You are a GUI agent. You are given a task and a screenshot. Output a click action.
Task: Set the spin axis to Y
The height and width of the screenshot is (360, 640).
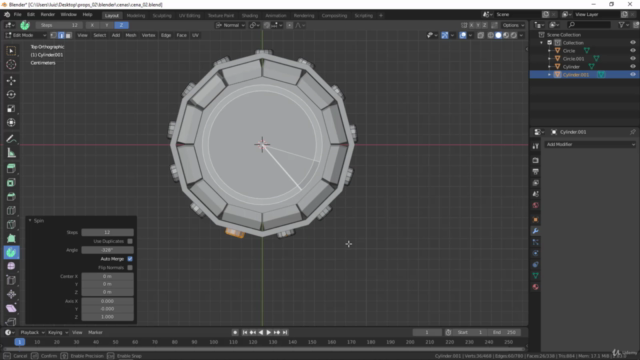[x=107, y=25]
